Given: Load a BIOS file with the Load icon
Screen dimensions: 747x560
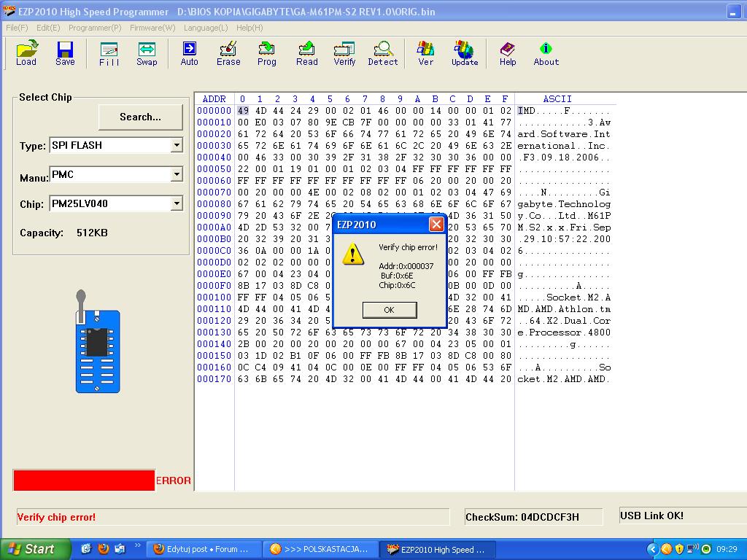Looking at the screenshot, I should (x=26, y=52).
